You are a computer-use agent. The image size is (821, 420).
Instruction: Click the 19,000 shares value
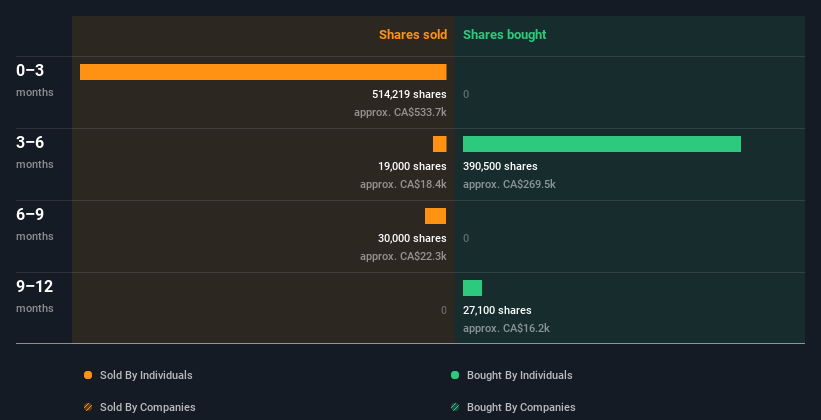point(413,166)
